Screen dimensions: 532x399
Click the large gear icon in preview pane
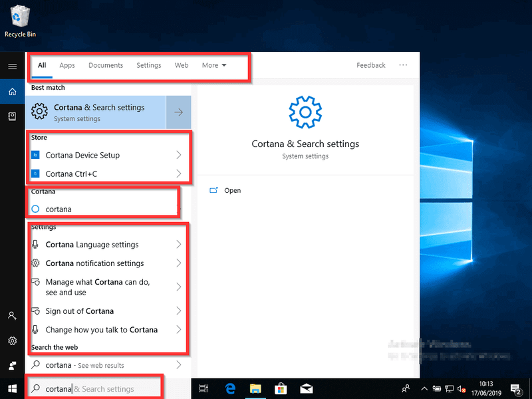tap(305, 112)
